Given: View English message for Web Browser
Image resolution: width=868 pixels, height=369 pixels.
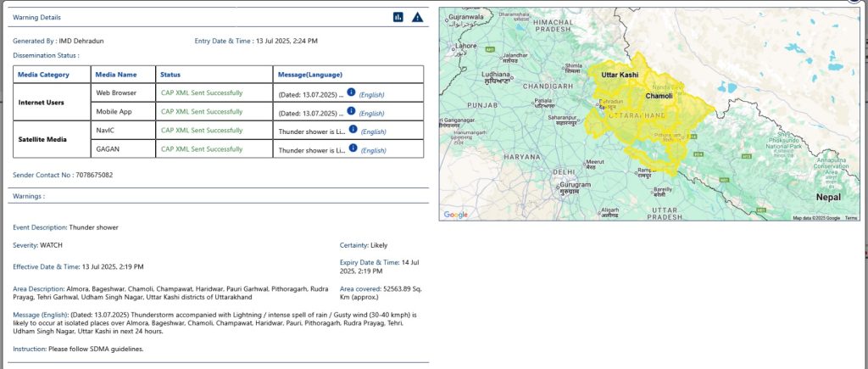Looking at the screenshot, I should (371, 95).
